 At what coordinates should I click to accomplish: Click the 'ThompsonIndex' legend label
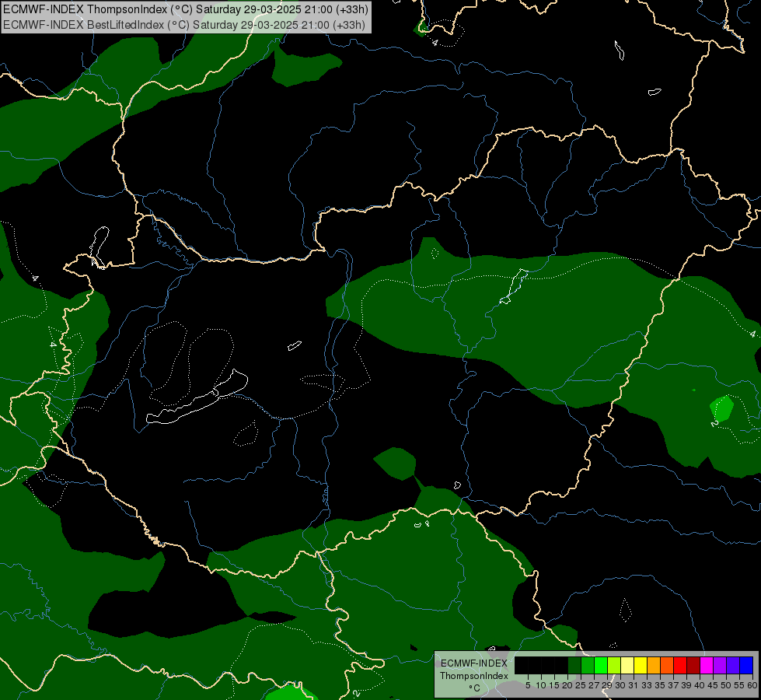point(474,676)
